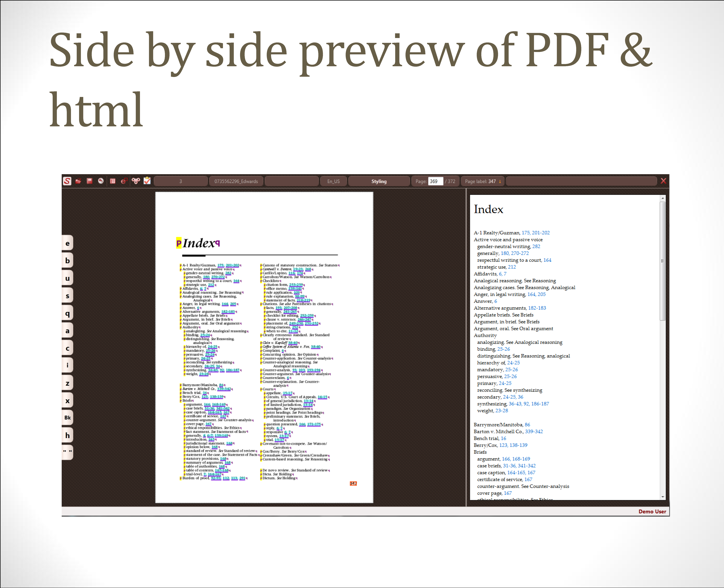Click the HTML preview scroll-down arrow

[663, 497]
